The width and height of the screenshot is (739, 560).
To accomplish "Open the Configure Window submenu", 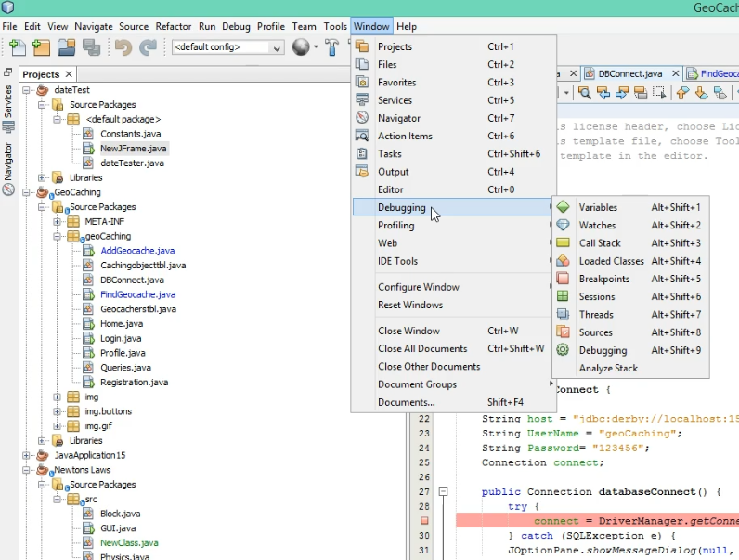I will 453,287.
